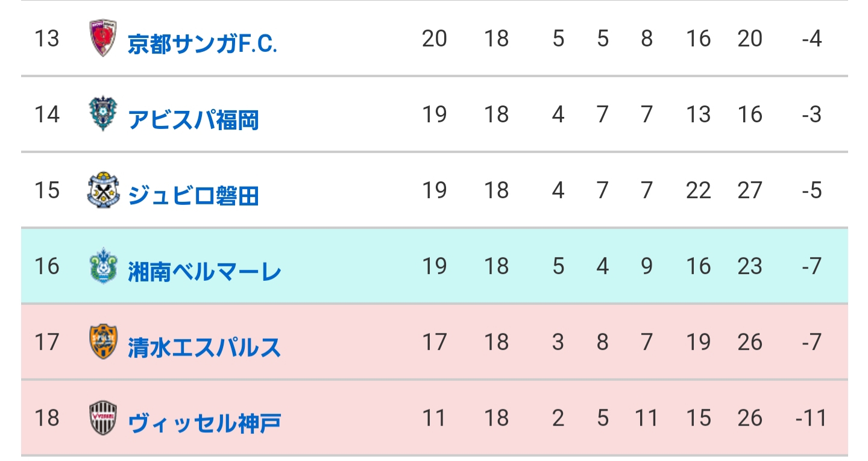868x461 pixels.
Task: Click Shonan Bellmare's 9 losses value
Action: click(647, 266)
